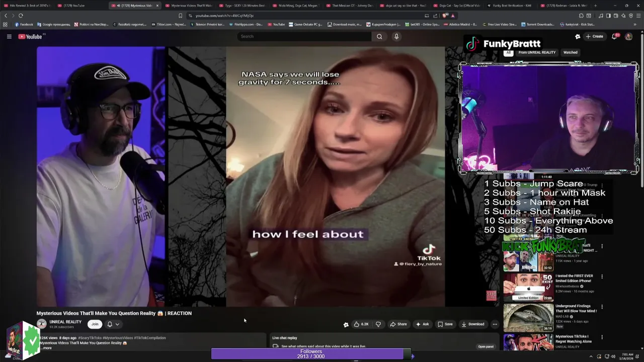The width and height of the screenshot is (644, 362).
Task: Switch to the Tyga SEXY browser tab
Action: pos(244,6)
